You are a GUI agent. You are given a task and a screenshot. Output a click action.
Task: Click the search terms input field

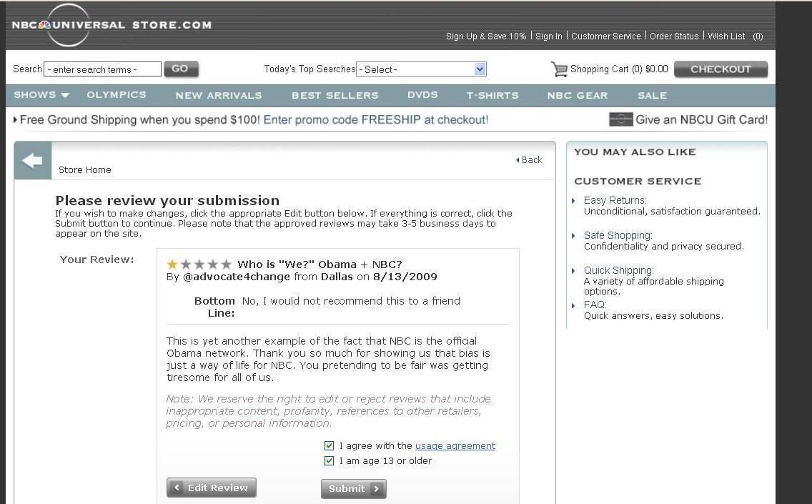(x=102, y=69)
